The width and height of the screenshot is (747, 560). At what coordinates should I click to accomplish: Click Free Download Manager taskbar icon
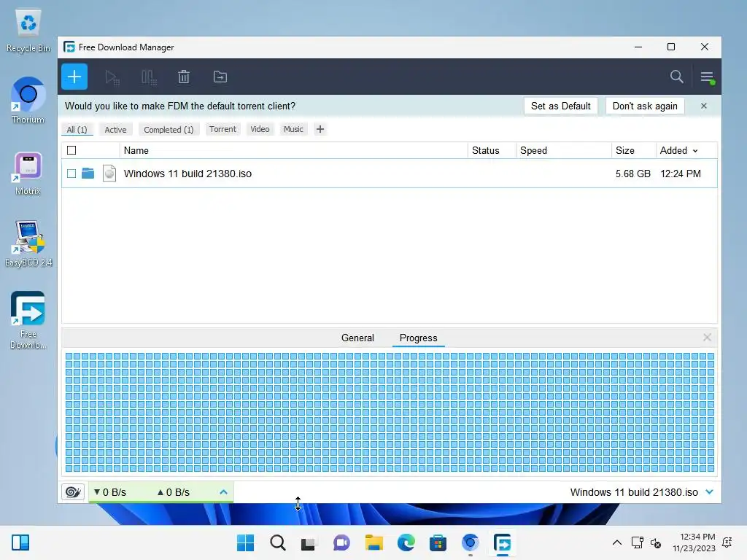(502, 542)
